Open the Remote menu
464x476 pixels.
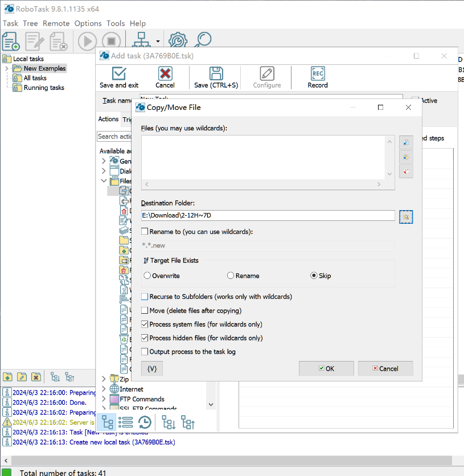56,23
